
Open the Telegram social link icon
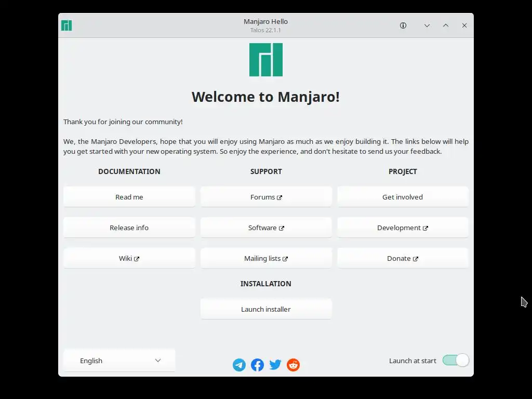tap(239, 365)
